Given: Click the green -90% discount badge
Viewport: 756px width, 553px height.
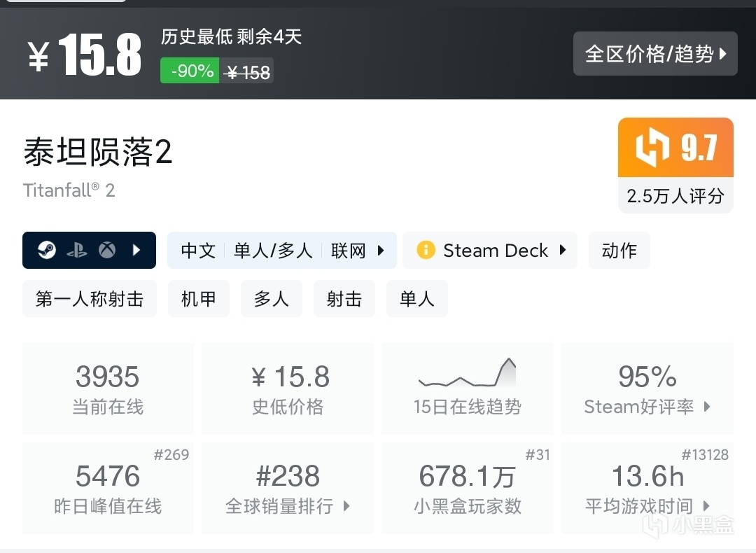Looking at the screenshot, I should (x=190, y=71).
